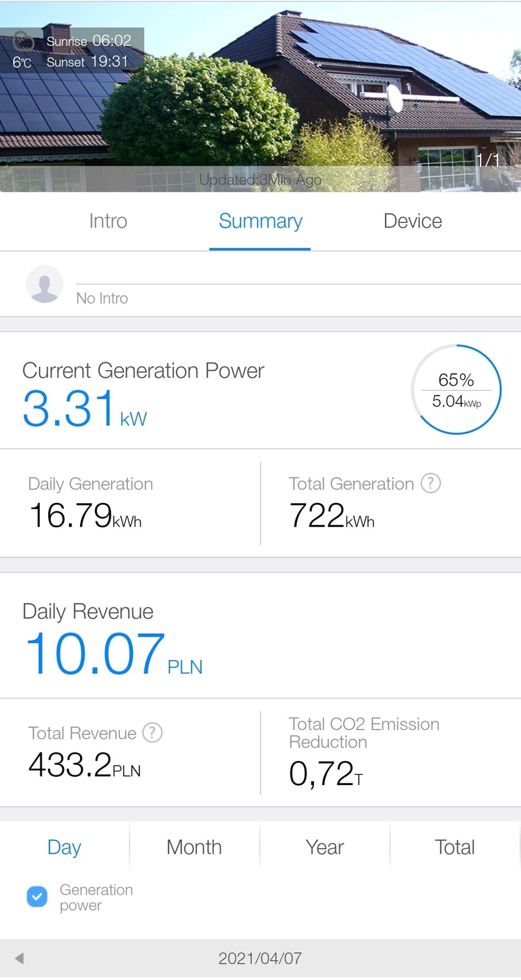Go to previous date with left arrow
This screenshot has height=980, width=521.
pos(20,958)
